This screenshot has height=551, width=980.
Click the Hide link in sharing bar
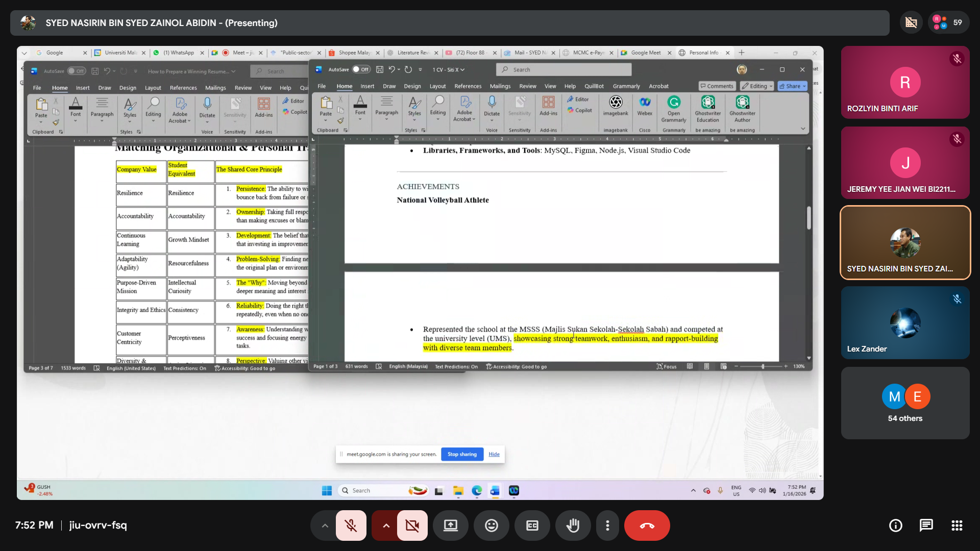coord(494,454)
